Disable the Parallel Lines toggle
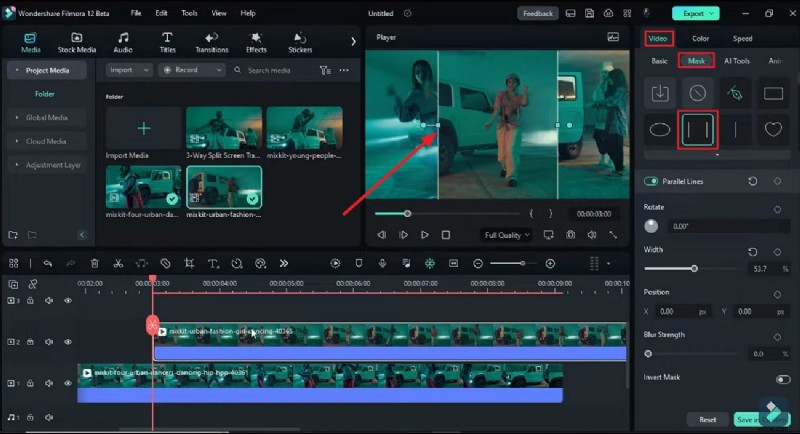The image size is (800, 434). click(652, 181)
